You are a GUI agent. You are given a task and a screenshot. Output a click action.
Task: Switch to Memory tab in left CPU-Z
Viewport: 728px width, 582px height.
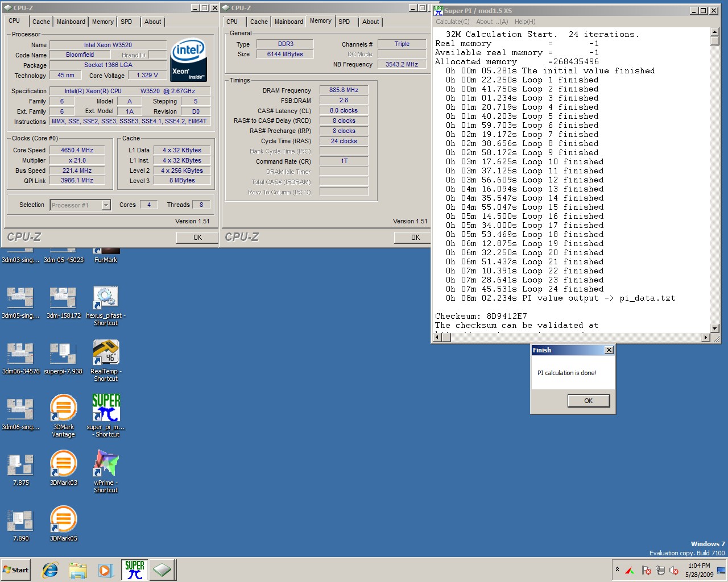click(103, 22)
